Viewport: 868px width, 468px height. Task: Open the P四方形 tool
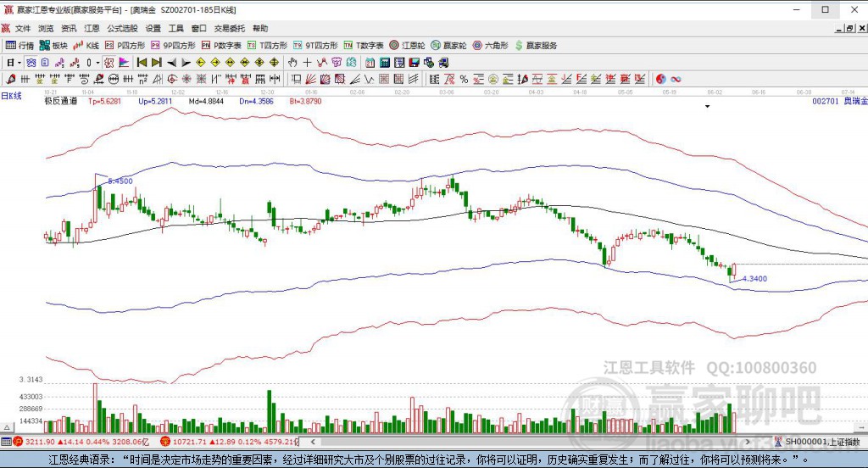point(125,46)
